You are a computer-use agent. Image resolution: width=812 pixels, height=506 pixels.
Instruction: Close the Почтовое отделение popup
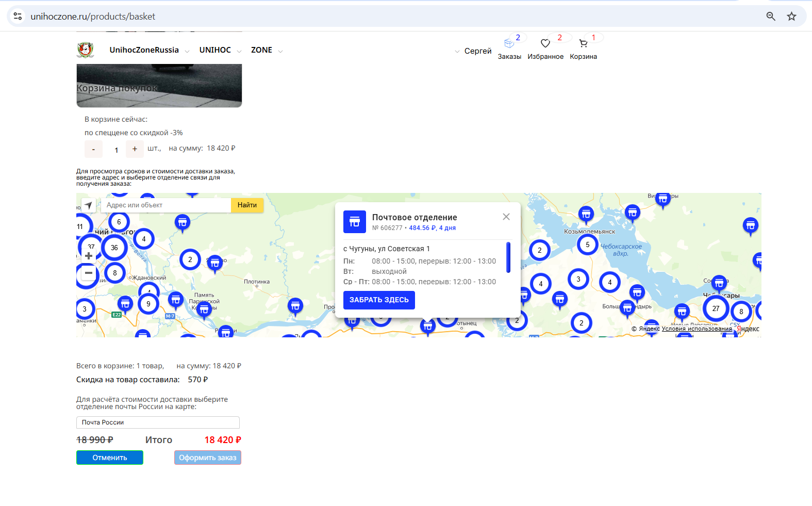tap(506, 217)
